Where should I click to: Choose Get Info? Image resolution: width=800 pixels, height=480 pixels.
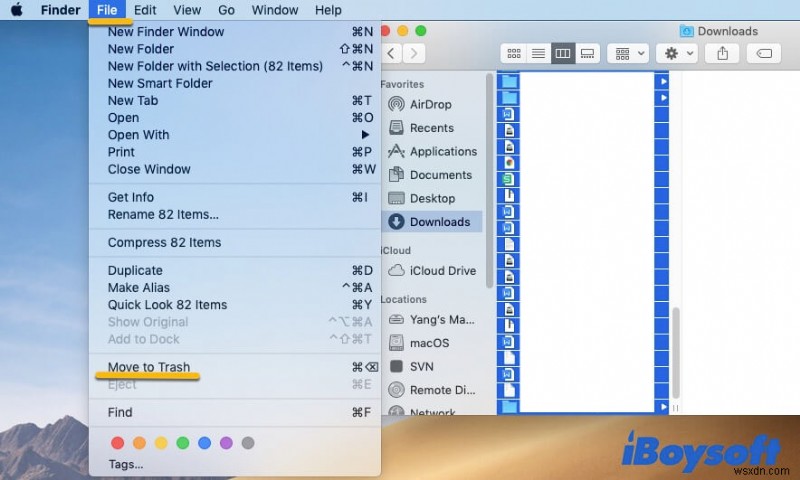tap(235, 197)
